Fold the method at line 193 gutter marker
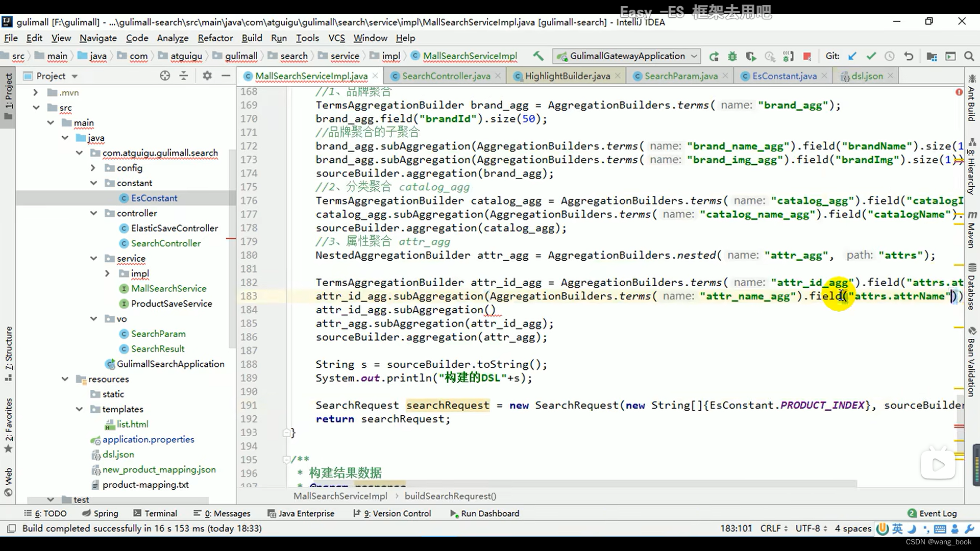 click(x=286, y=433)
